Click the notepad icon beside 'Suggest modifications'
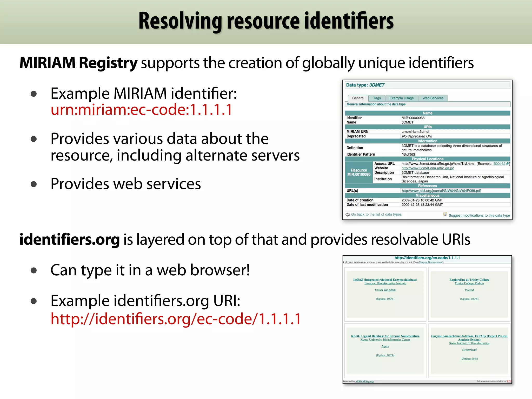This screenshot has width=532, height=399. tap(445, 214)
